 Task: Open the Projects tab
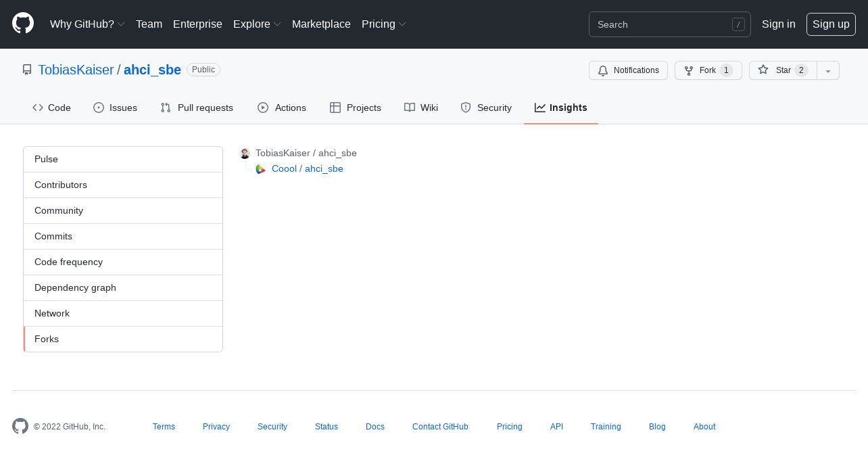click(x=355, y=108)
